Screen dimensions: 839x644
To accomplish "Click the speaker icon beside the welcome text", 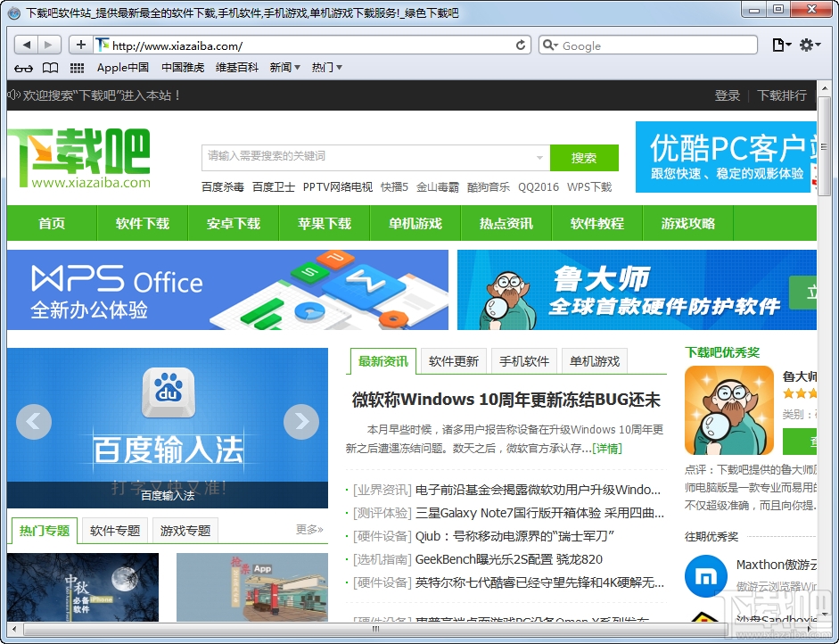I will pos(14,95).
